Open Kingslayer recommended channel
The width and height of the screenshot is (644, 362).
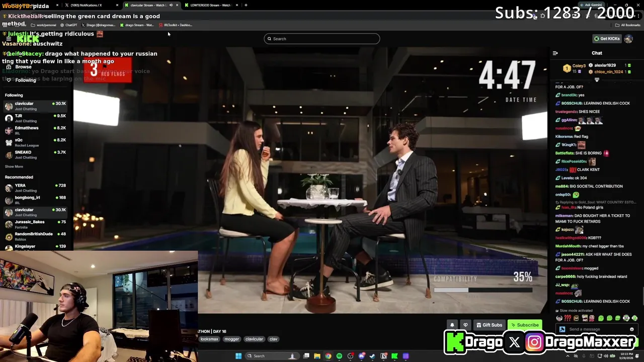point(35,247)
